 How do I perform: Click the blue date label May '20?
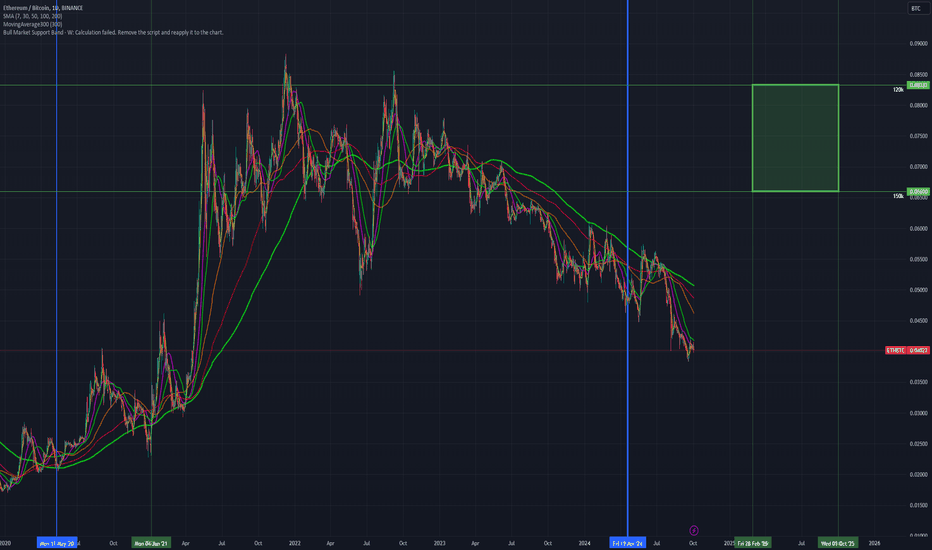pyautogui.click(x=57, y=543)
